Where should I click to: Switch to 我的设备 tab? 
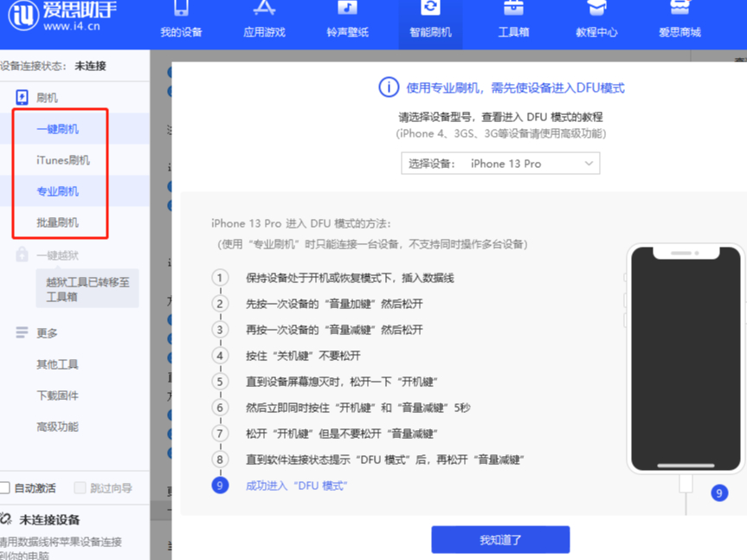[181, 24]
